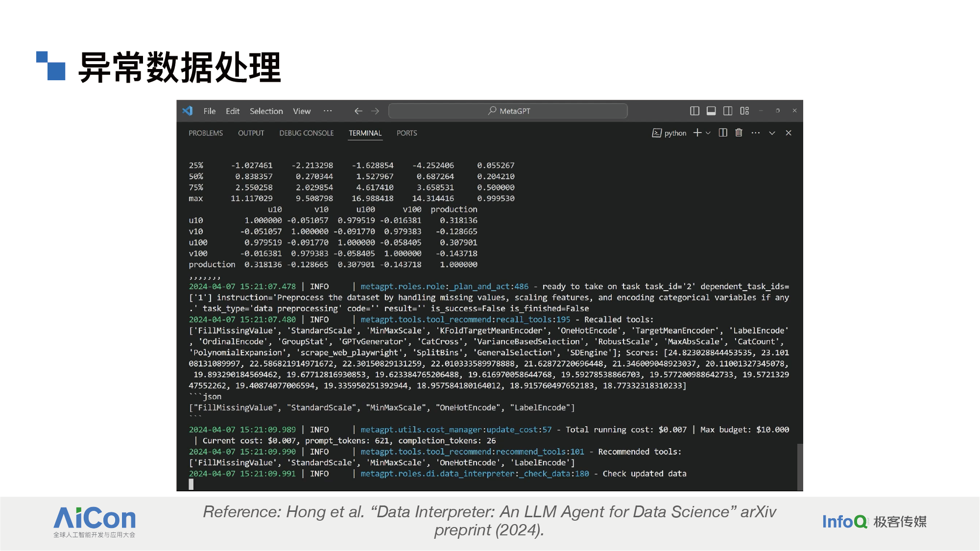Open terminal panel more actions ellipsis
Screen dimensions: 980x551
point(756,133)
